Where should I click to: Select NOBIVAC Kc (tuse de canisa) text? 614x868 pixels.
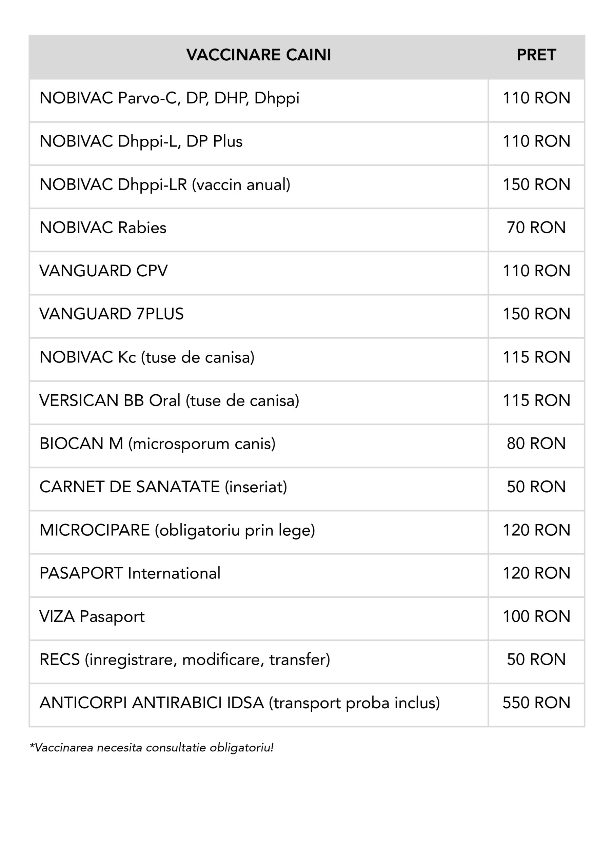147,357
